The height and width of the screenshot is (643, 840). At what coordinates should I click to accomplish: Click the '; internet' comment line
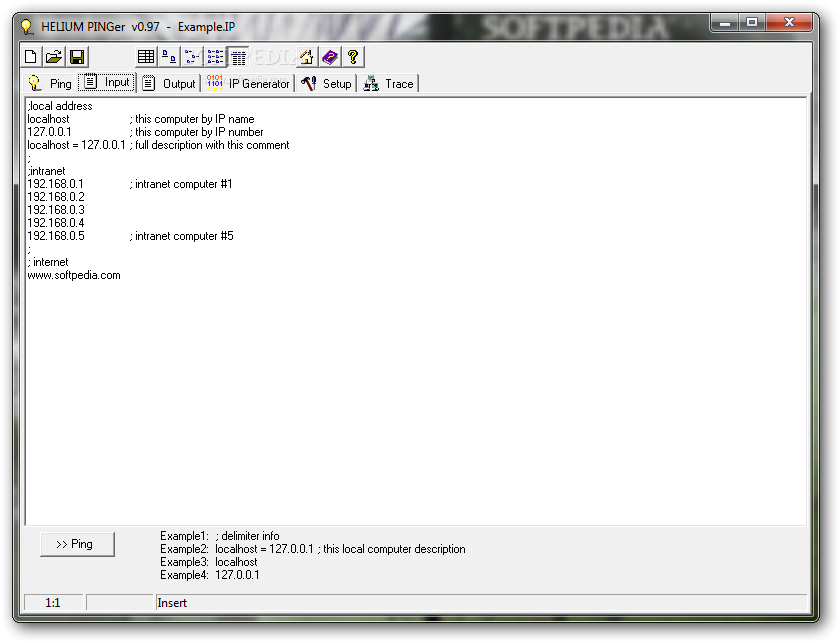pos(48,262)
